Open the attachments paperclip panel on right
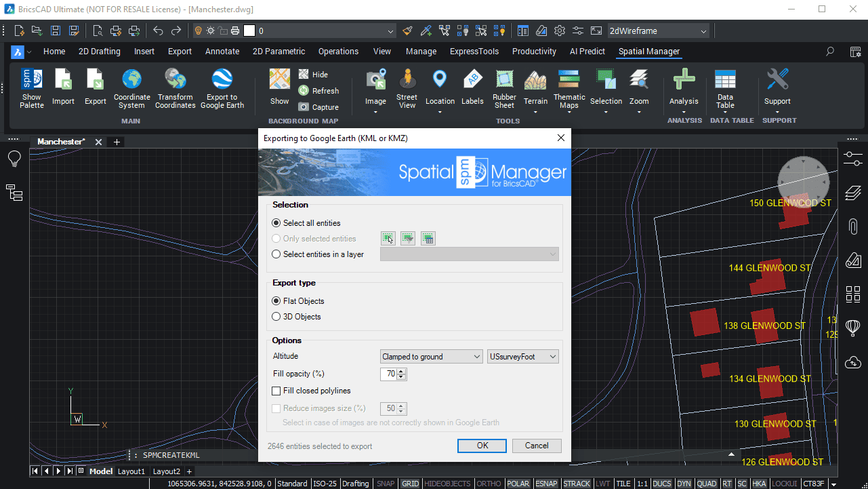The width and height of the screenshot is (868, 489). (853, 226)
